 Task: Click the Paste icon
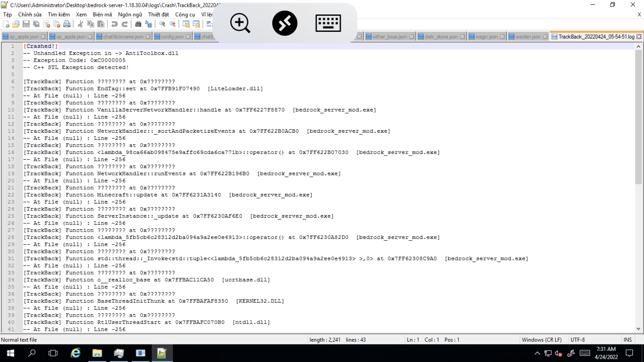101,25
